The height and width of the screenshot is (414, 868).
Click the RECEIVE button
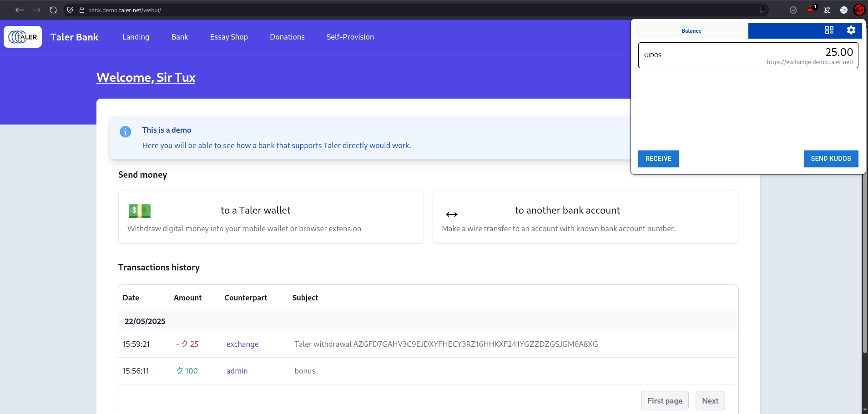point(658,159)
